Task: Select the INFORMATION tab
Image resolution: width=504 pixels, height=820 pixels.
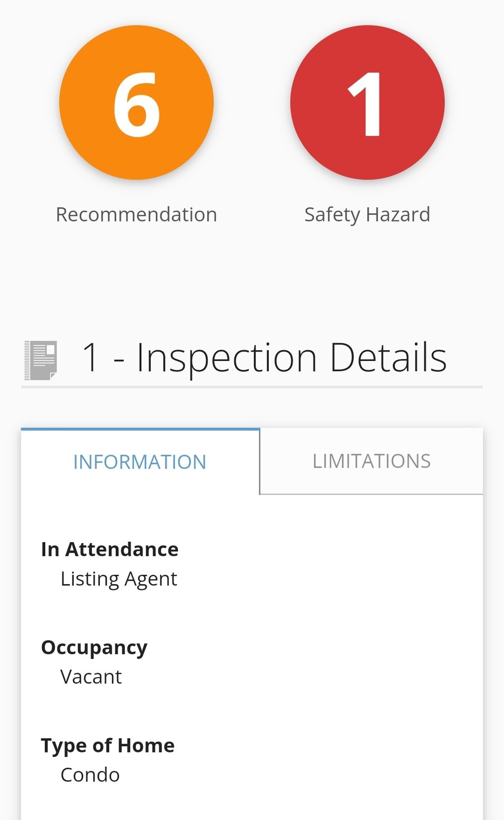Action: coord(140,462)
